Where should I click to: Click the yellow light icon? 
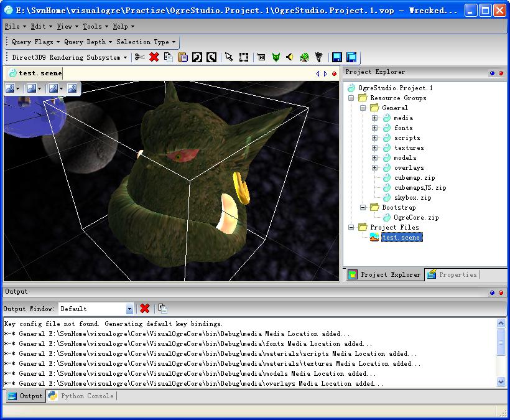click(x=290, y=57)
